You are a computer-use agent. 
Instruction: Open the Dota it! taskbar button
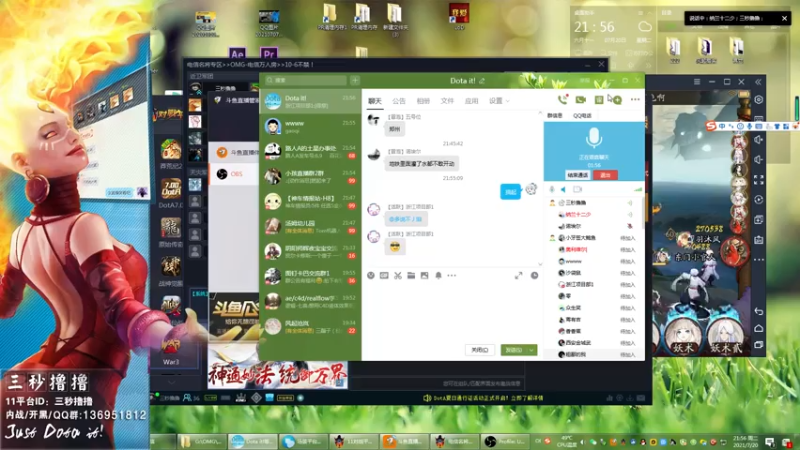pos(252,441)
